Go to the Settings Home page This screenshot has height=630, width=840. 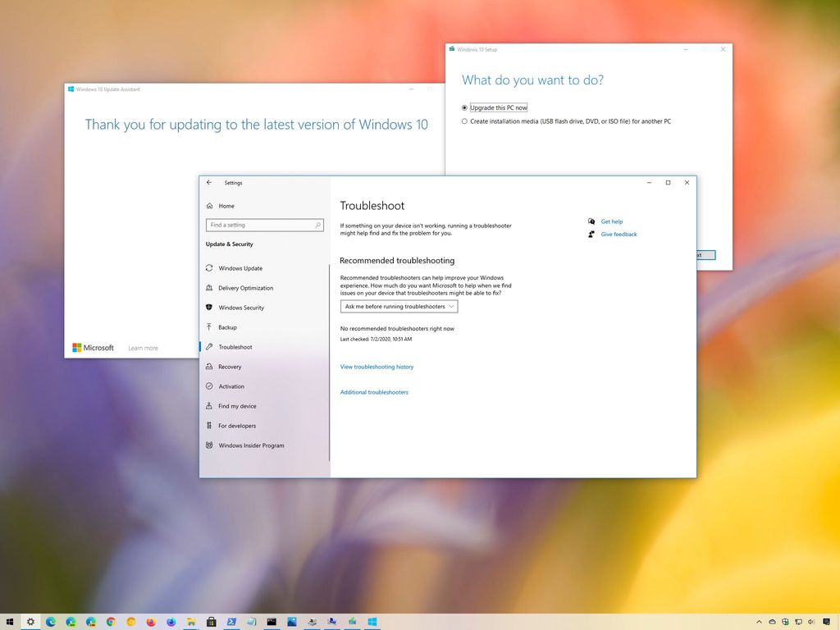point(225,206)
